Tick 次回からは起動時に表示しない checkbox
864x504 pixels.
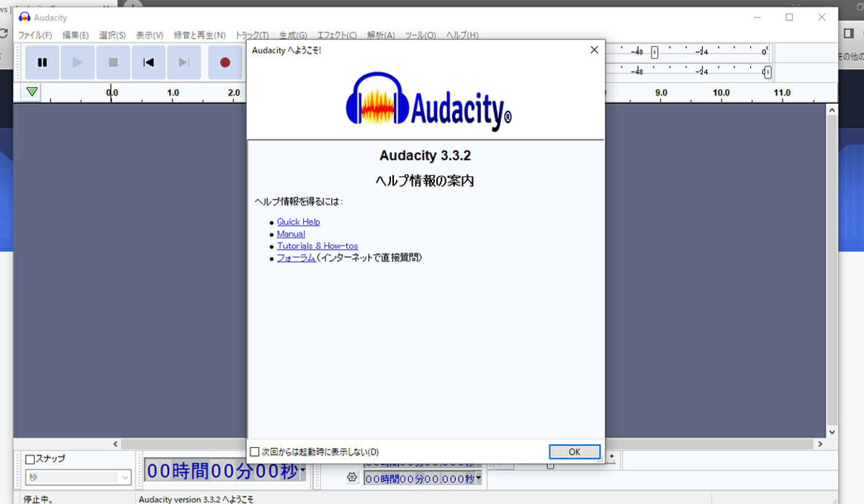(x=255, y=452)
